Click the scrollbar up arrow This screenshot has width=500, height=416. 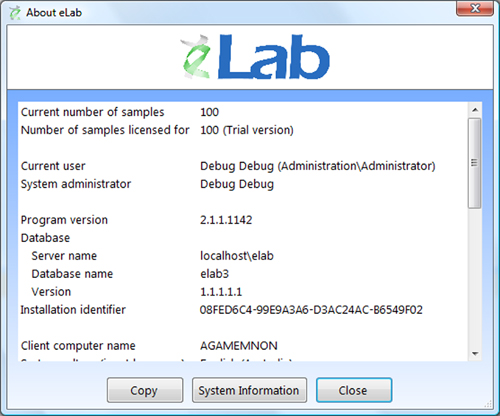475,110
